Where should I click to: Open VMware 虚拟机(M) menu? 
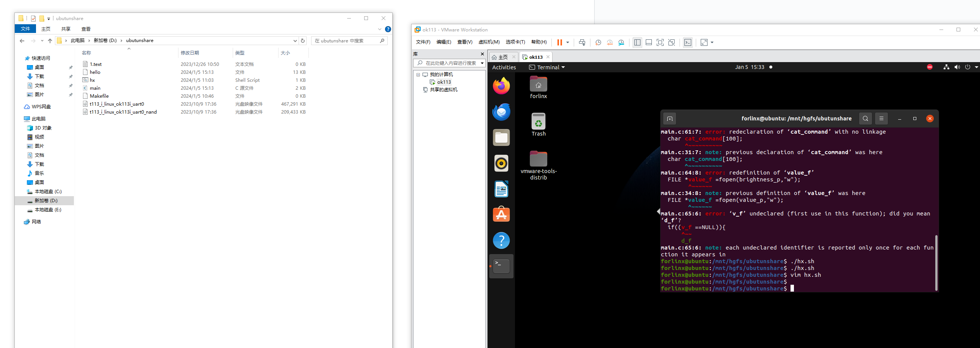pos(489,42)
